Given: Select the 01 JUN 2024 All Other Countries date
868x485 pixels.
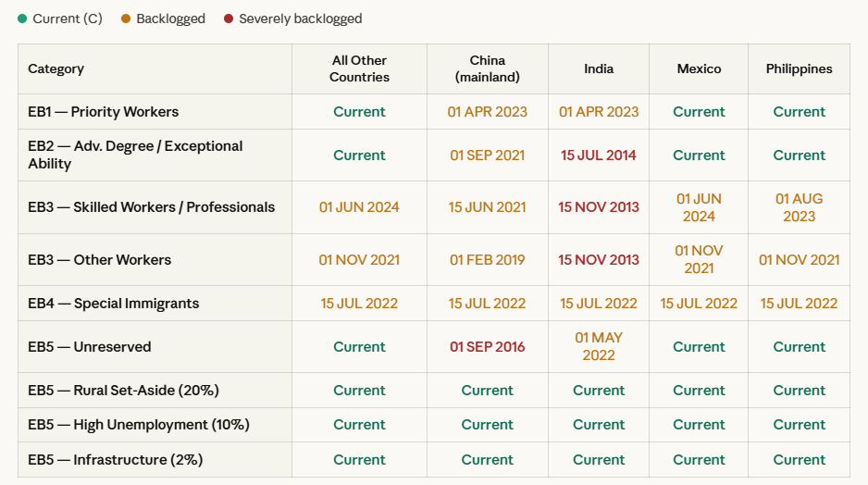Looking at the screenshot, I should (x=359, y=207).
